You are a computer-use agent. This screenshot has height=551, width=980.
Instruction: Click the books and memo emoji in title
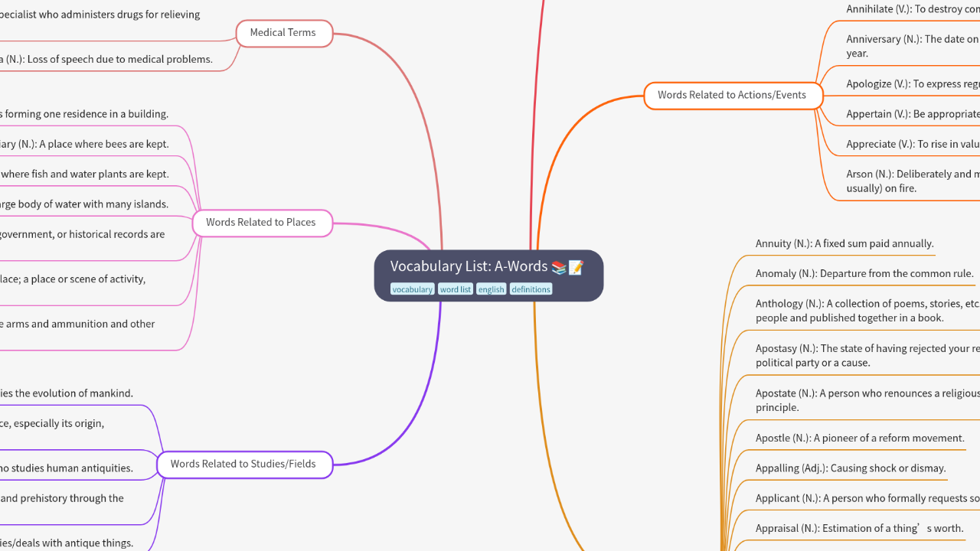click(x=567, y=267)
